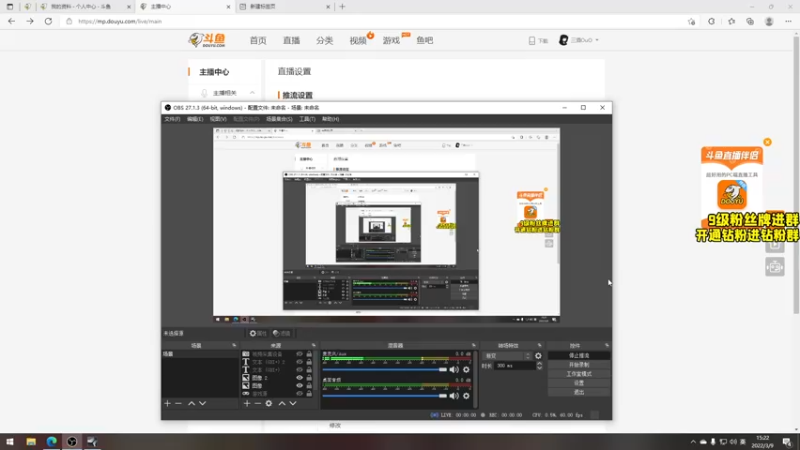Click the transition duration input field
The height and width of the screenshot is (450, 800).
tap(515, 366)
